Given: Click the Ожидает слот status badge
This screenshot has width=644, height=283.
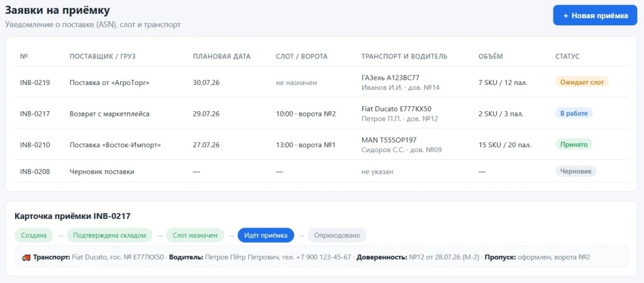Looking at the screenshot, I should pyautogui.click(x=582, y=82).
